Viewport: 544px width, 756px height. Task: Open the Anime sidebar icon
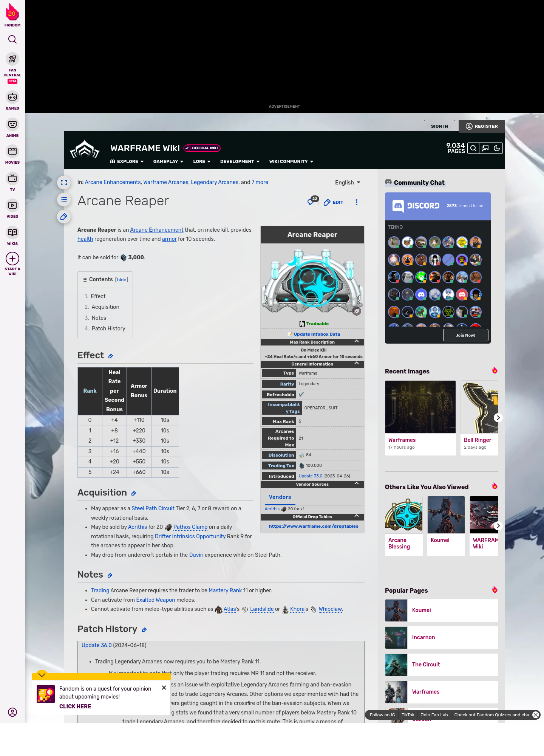click(x=12, y=124)
